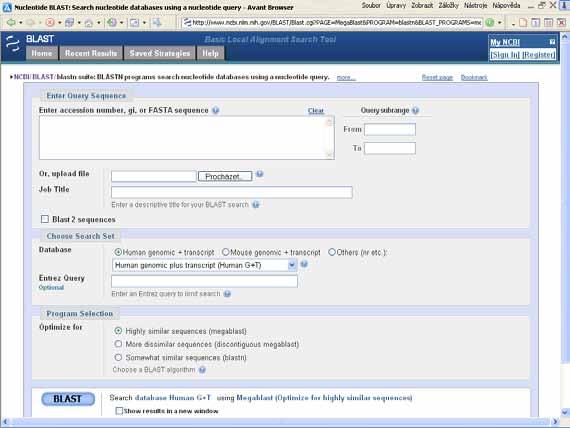Open dropdown arrow next to back button
This screenshot has width=570, height=428.
[x=21, y=23]
